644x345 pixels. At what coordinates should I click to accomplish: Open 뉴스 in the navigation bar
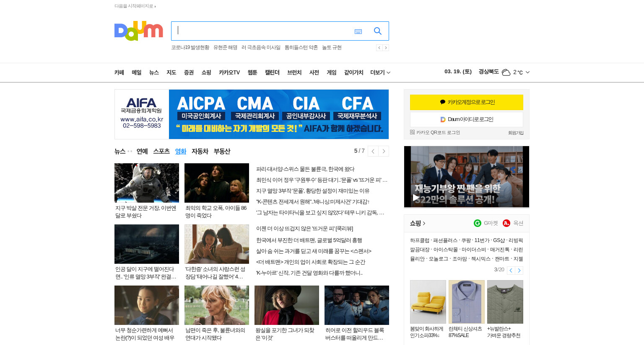point(154,72)
